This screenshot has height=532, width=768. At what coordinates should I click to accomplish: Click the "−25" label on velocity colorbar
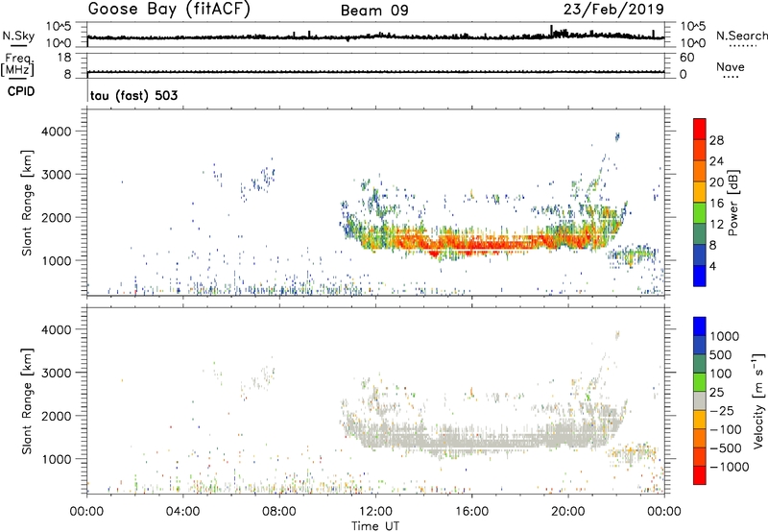tap(722, 410)
